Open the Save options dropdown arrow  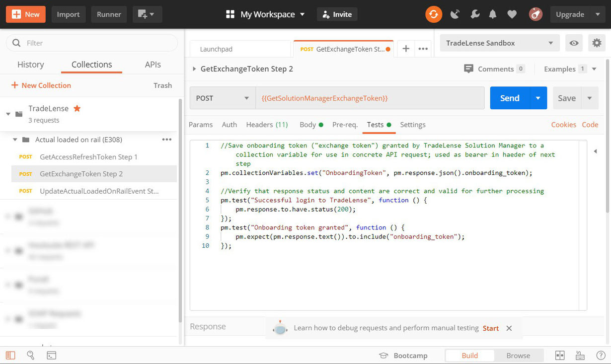click(590, 98)
